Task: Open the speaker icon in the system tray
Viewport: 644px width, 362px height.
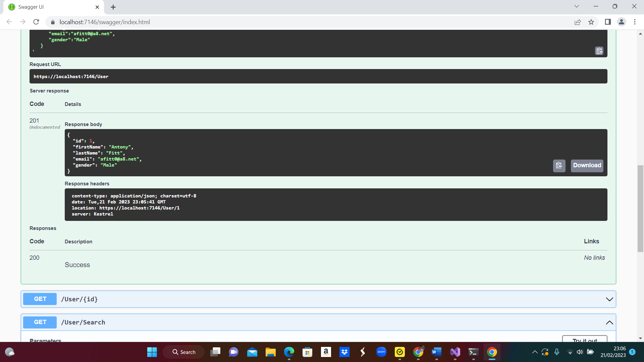Action: (x=580, y=352)
